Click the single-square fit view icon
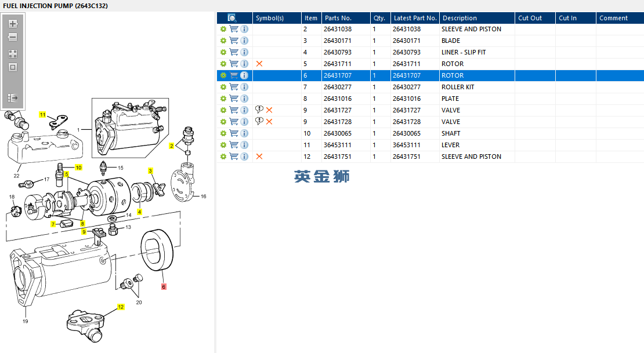 click(13, 67)
